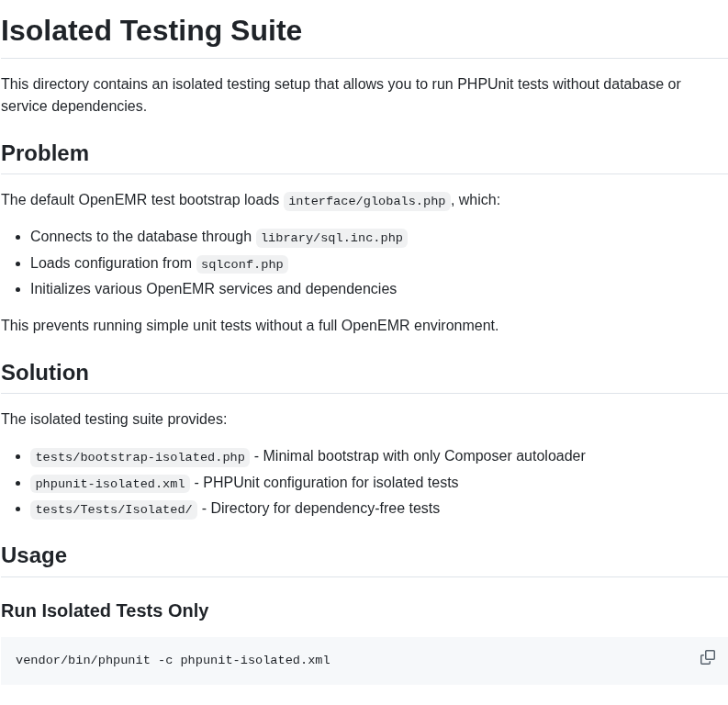This screenshot has height=705, width=728.
Task: Click 'The isolated testing suite provides:' line
Action: click(x=114, y=420)
